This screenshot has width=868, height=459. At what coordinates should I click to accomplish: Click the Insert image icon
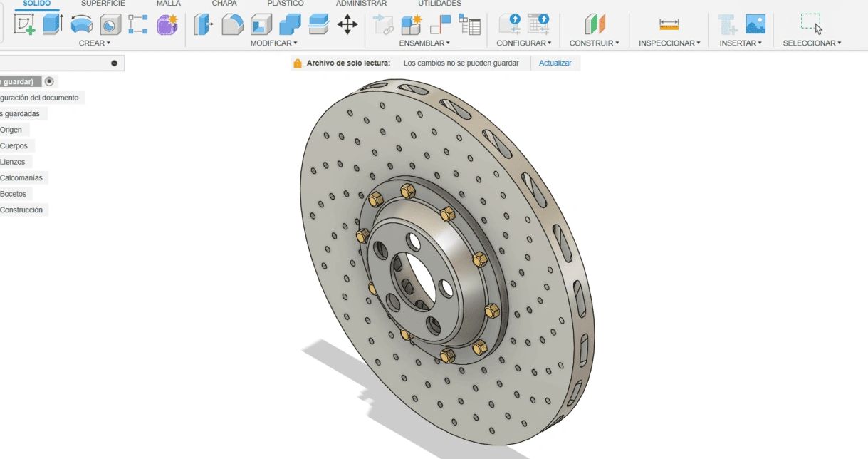tap(755, 25)
